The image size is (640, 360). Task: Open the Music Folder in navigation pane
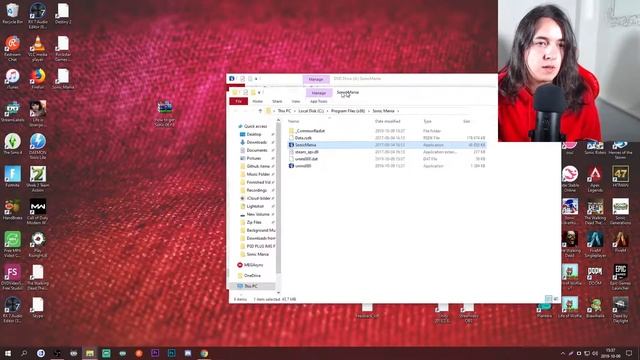258,174
